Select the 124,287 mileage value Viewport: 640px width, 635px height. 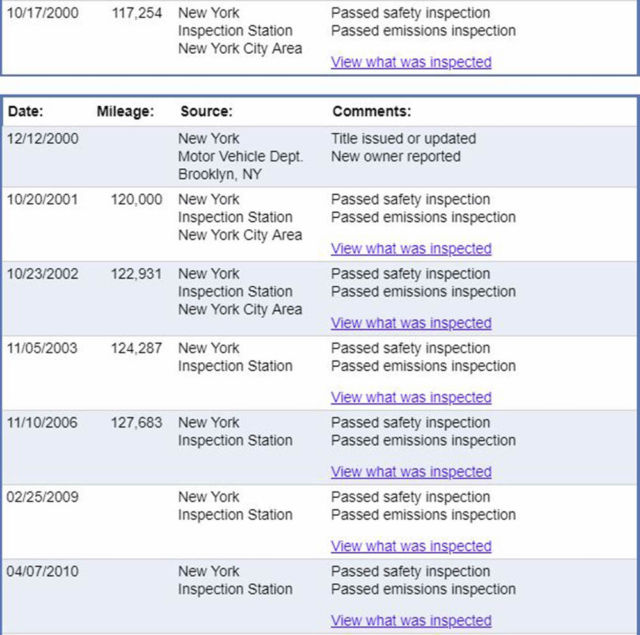(x=136, y=348)
